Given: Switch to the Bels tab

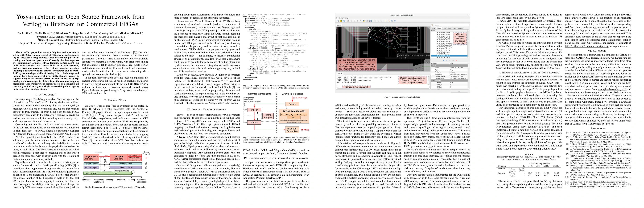Looking at the screenshot, I should pos(434,28).
